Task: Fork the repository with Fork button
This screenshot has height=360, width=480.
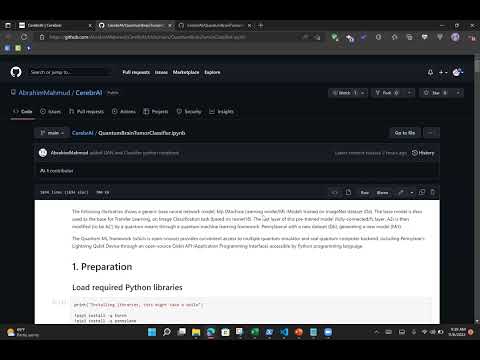Action: (x=387, y=93)
